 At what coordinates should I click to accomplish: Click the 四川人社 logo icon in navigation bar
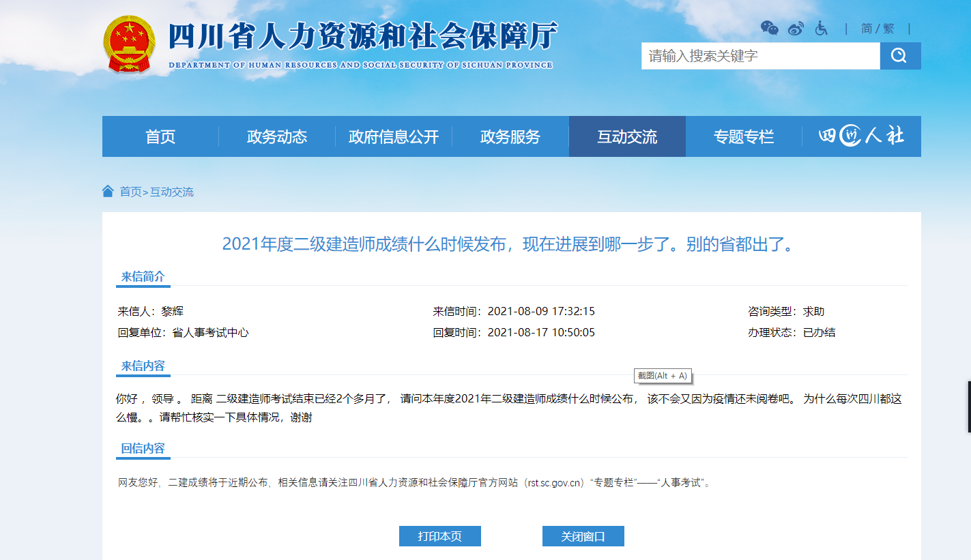point(861,136)
